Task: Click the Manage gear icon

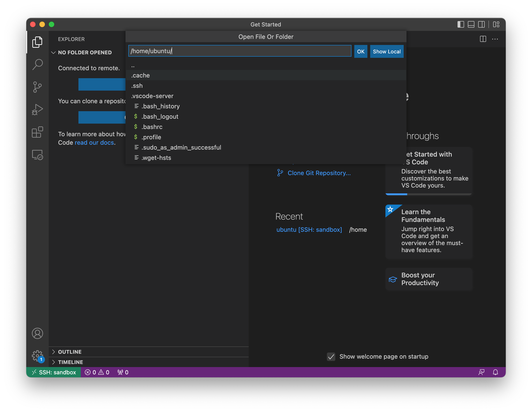Action: tap(37, 356)
